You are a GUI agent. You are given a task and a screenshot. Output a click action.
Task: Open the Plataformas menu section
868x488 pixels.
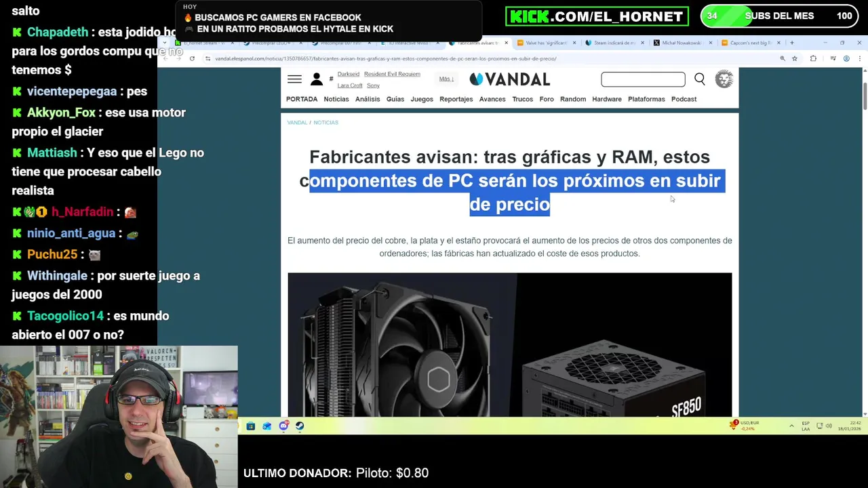(x=646, y=99)
